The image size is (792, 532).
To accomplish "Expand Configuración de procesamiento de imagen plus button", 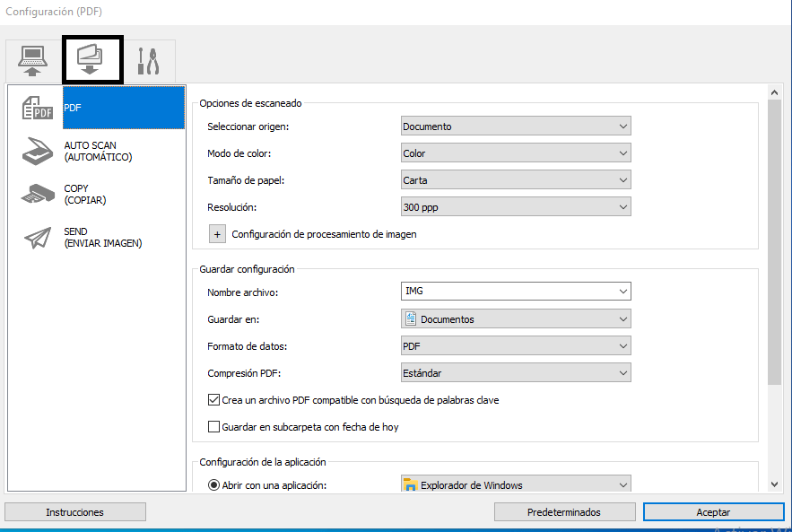I will coord(217,234).
